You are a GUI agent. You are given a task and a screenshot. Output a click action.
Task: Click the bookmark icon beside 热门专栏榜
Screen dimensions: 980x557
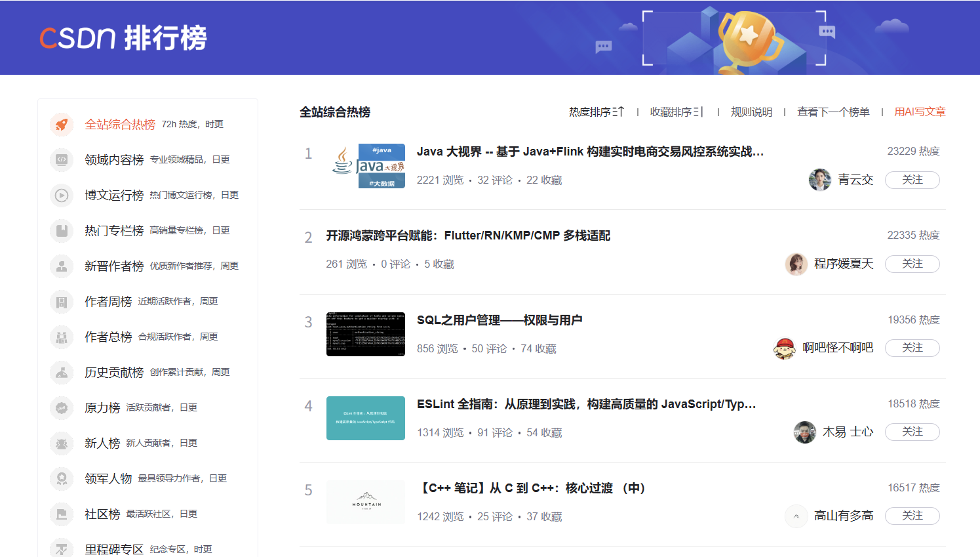point(62,230)
